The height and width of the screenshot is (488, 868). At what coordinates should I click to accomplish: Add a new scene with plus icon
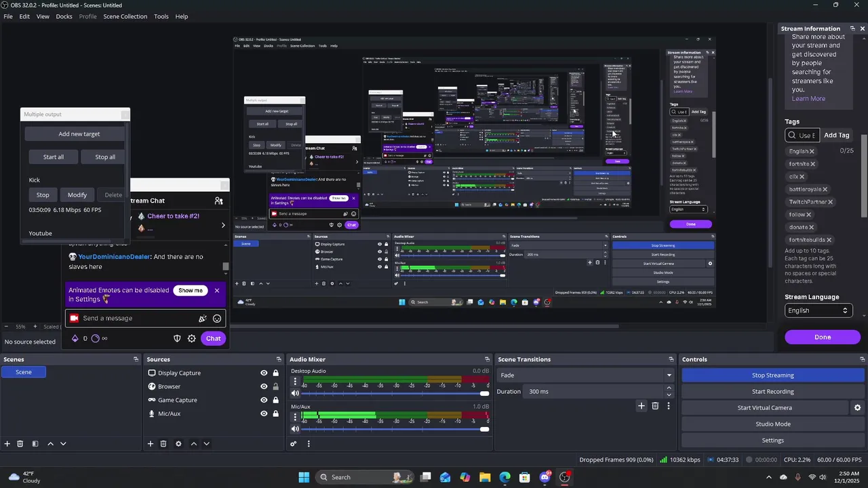coord(7,444)
